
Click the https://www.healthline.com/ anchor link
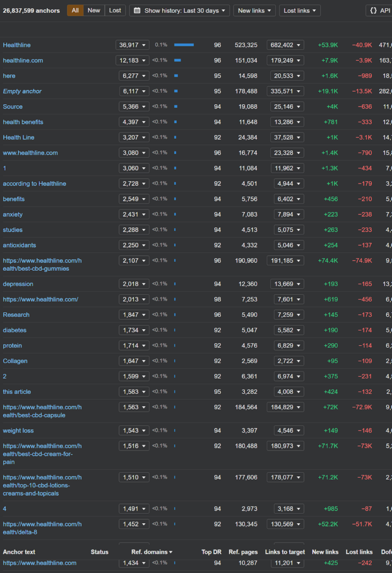click(41, 299)
